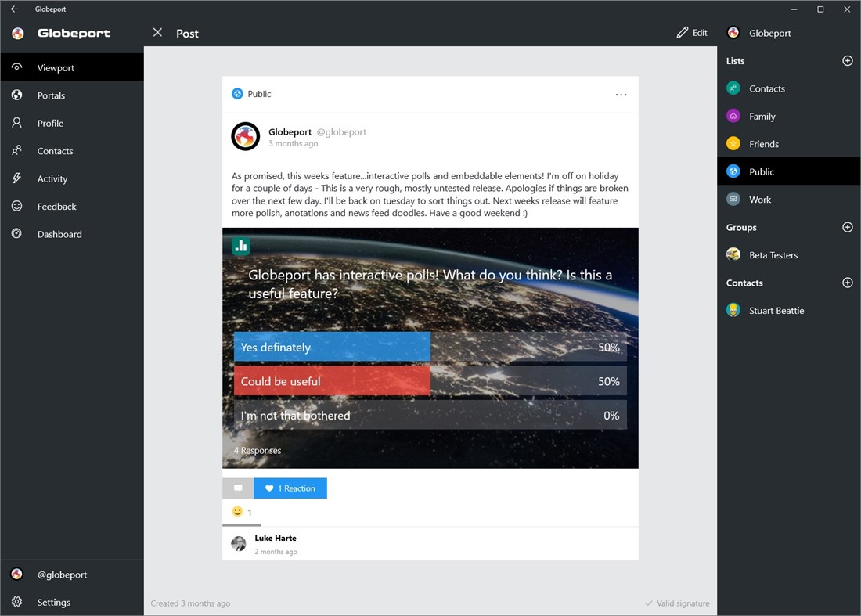Open Luke Harte's comment avatar

[239, 543]
